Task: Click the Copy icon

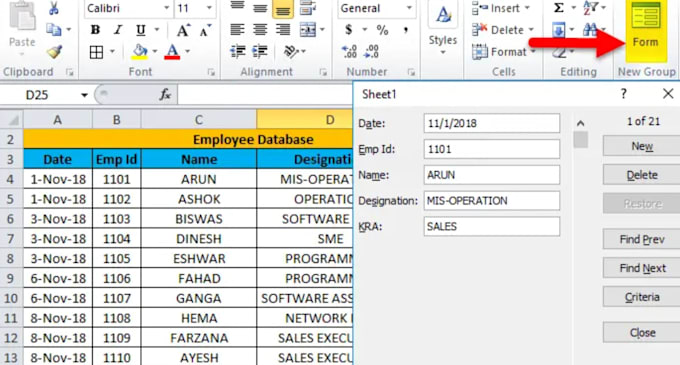Action: tap(54, 29)
